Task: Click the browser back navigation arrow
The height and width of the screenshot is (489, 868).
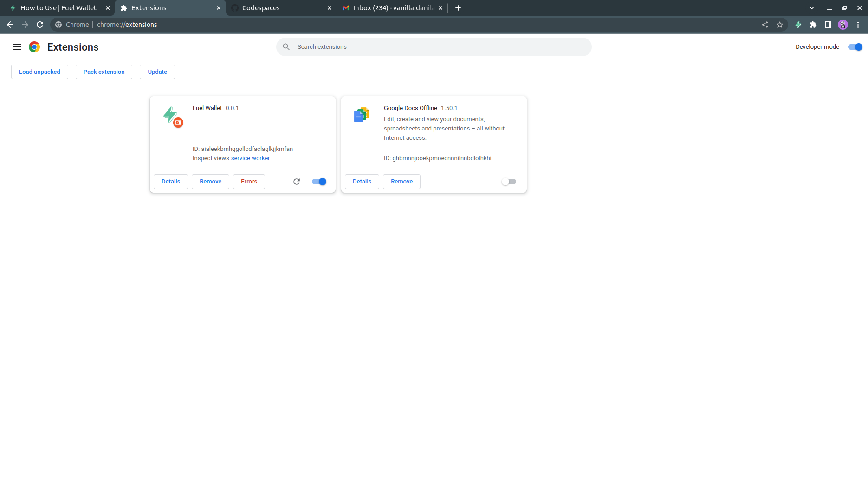Action: pyautogui.click(x=10, y=25)
